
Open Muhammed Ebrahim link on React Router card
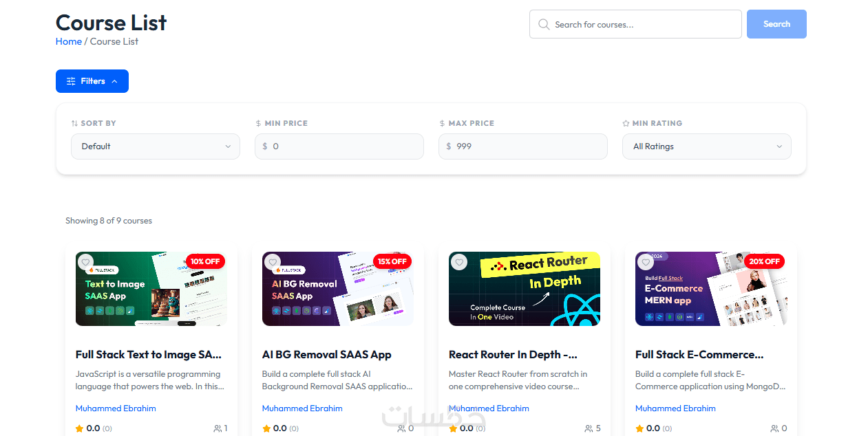coord(489,408)
